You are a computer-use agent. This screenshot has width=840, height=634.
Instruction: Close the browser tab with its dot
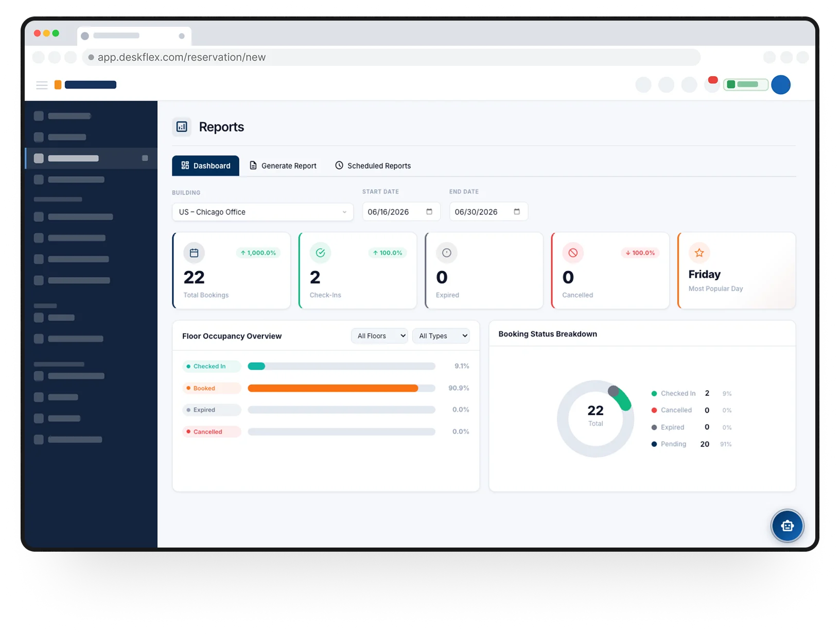point(182,36)
